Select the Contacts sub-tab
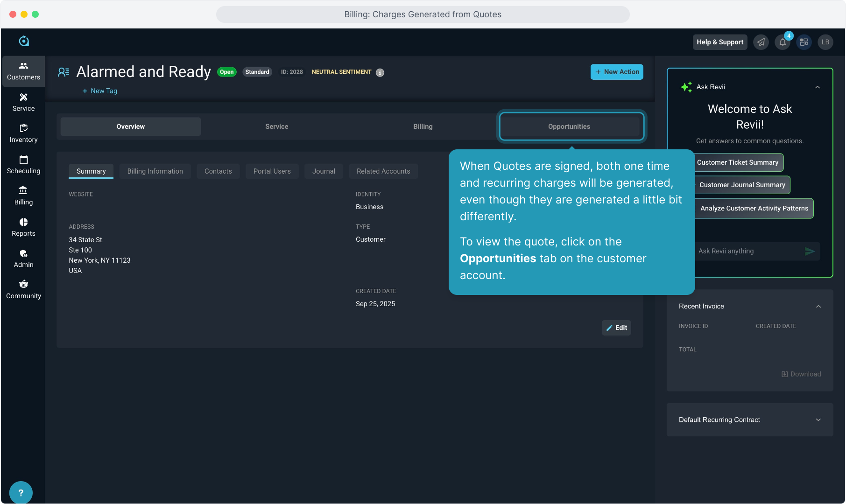Image resolution: width=846 pixels, height=504 pixels. coord(218,171)
